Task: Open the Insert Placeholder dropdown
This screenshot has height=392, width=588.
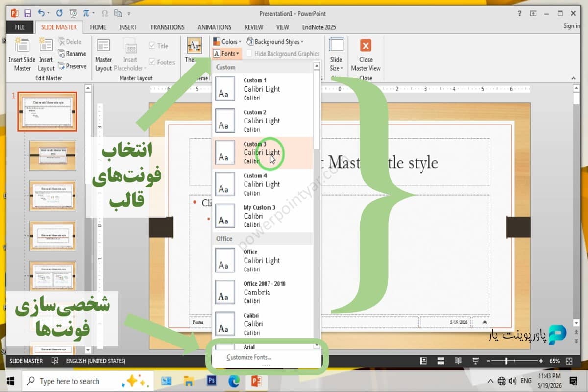Action: 130,55
